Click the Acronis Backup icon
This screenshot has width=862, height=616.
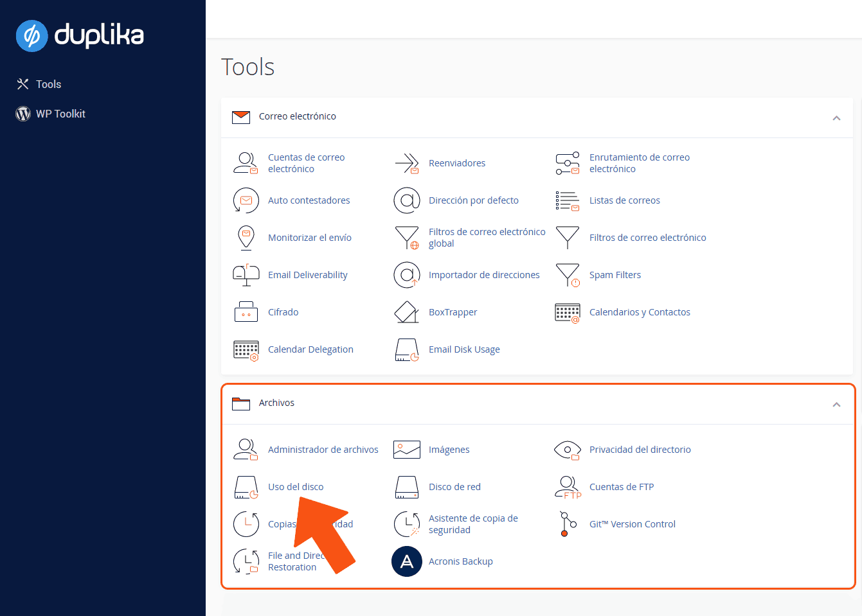pyautogui.click(x=406, y=561)
